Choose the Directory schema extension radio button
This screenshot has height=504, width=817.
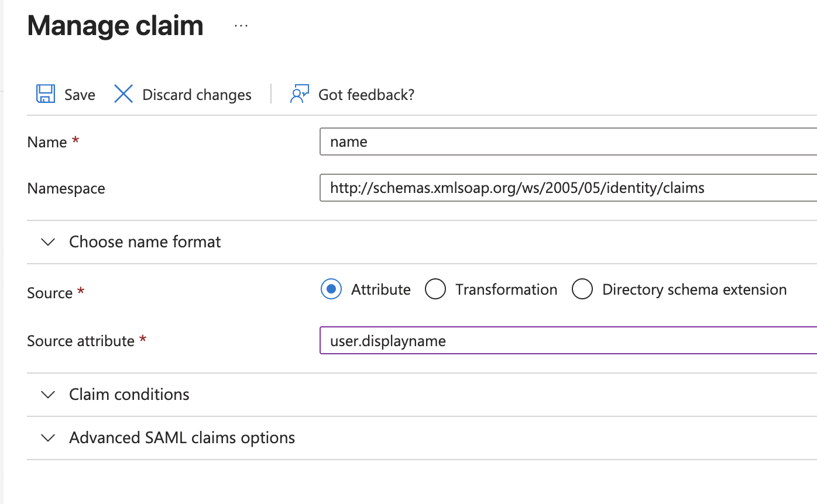pyautogui.click(x=582, y=289)
